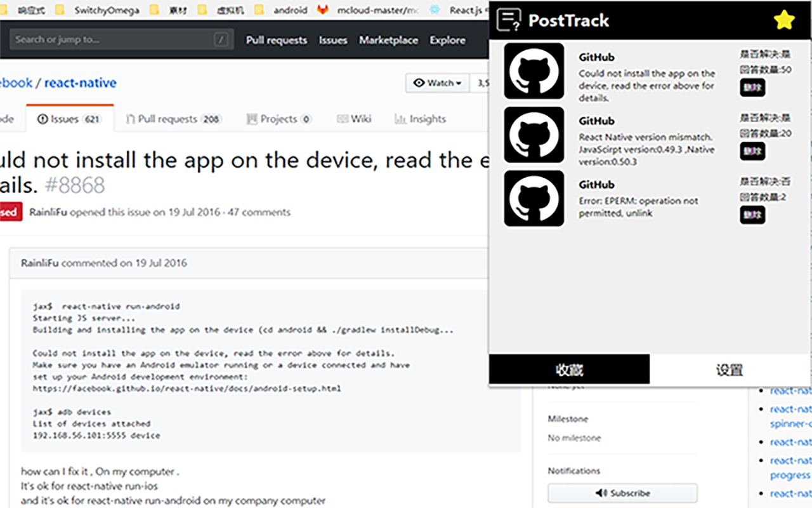Delete the 'React Native version mismatch' tracked post

[x=752, y=151]
